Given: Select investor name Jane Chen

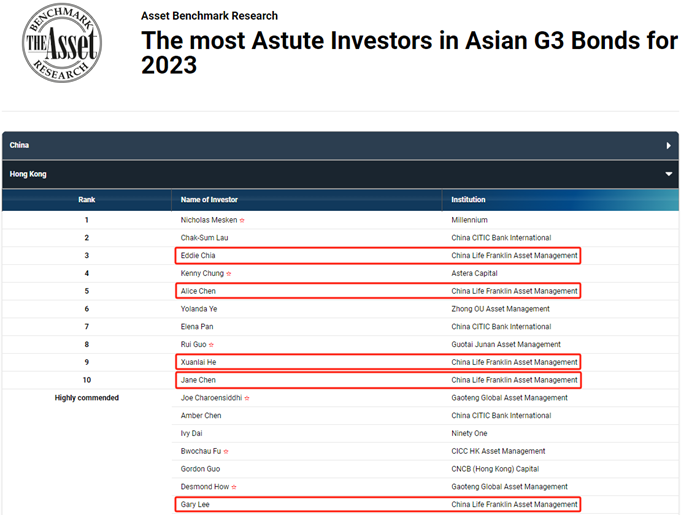Looking at the screenshot, I should pos(198,380).
